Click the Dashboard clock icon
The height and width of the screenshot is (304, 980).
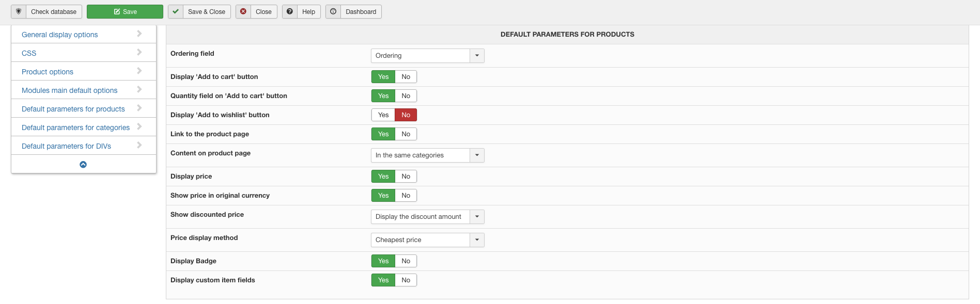[333, 11]
